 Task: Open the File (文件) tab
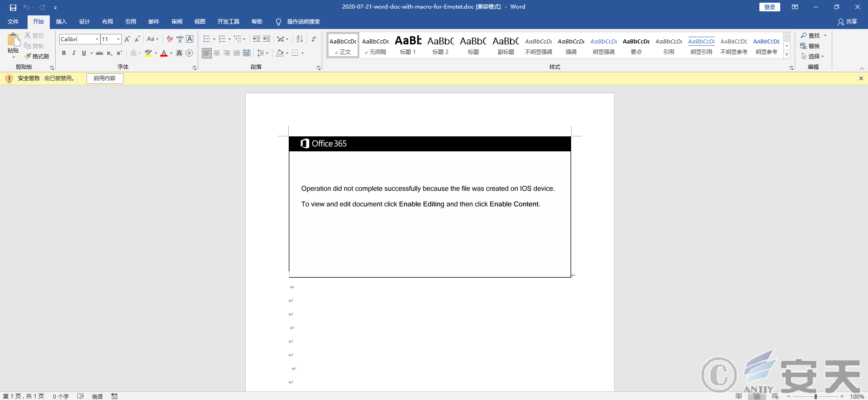pos(13,22)
